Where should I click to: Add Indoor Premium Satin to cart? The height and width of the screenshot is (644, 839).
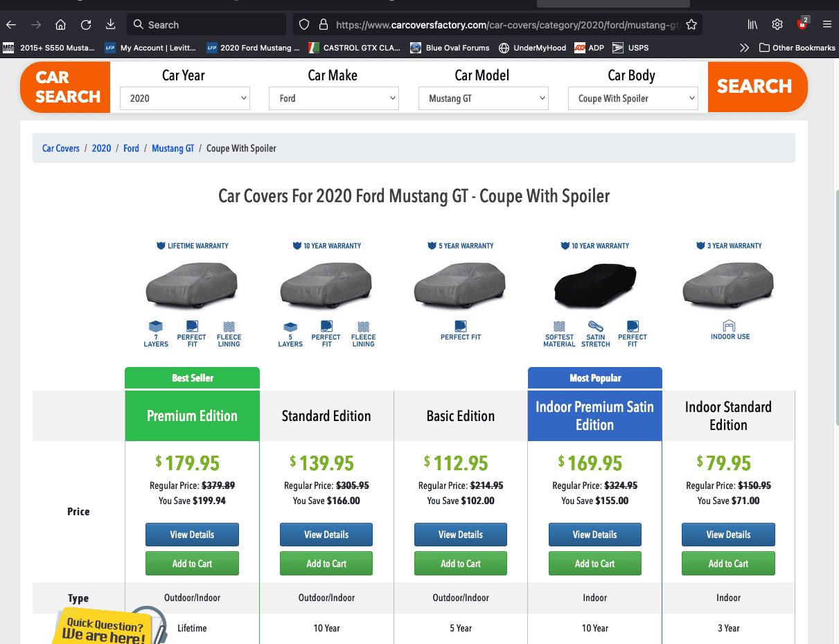pos(595,564)
